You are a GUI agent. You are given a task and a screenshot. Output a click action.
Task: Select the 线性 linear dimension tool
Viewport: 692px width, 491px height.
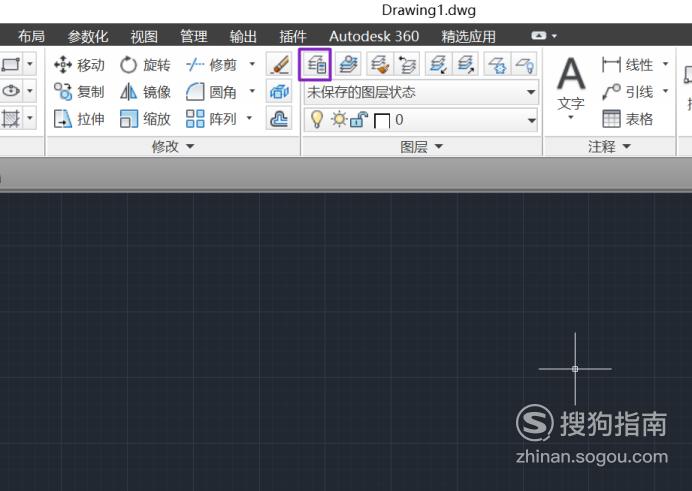point(627,65)
